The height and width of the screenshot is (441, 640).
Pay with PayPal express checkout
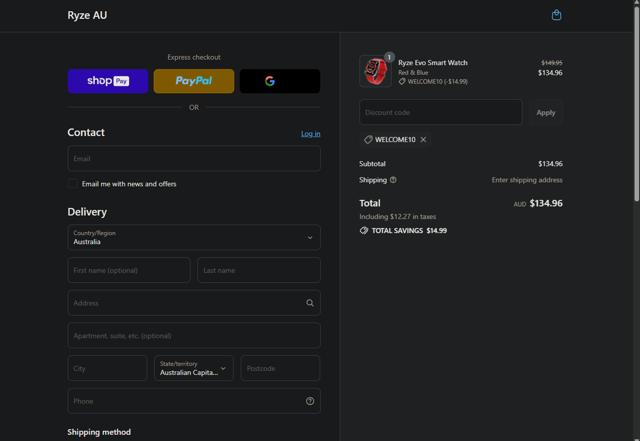coord(194,81)
